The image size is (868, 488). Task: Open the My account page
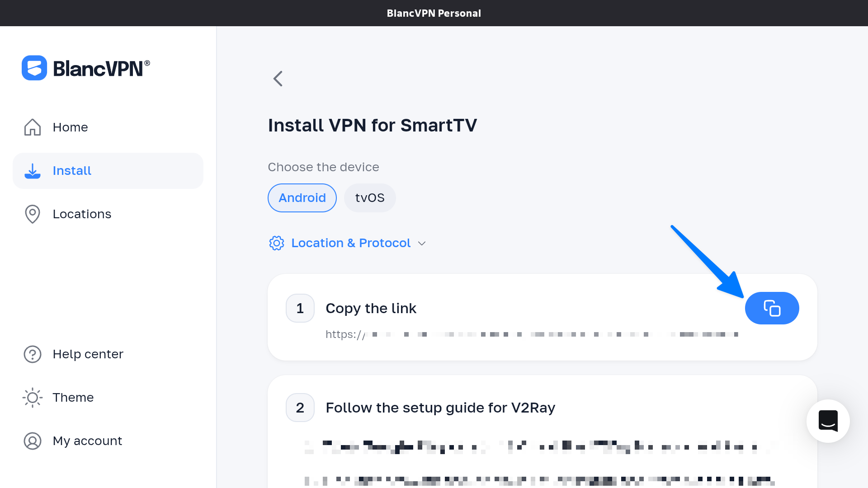click(x=87, y=441)
